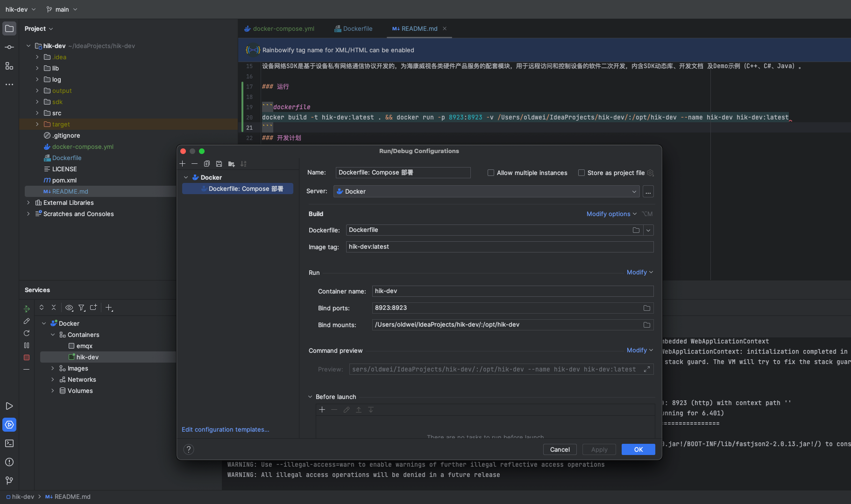Open the Structure tool window icon

click(x=9, y=66)
